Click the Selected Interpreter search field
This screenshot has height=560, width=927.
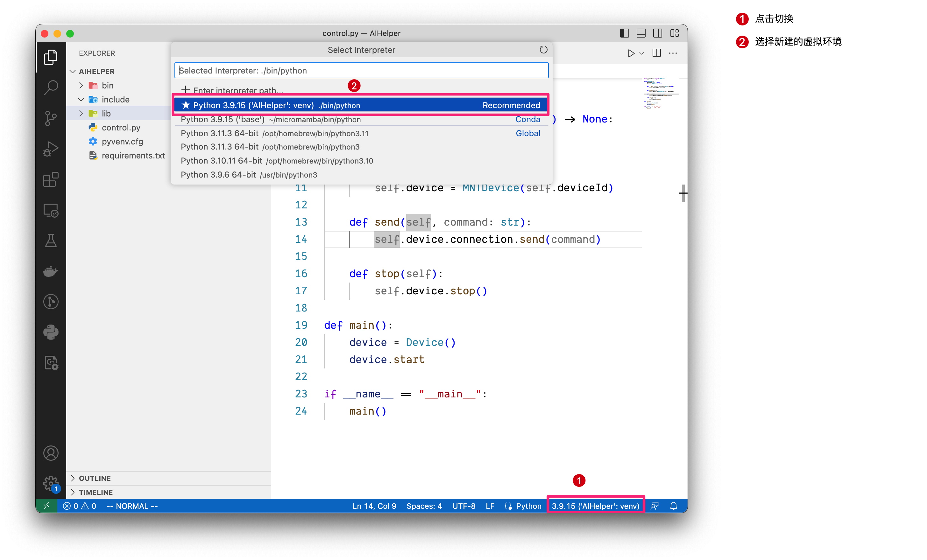[361, 70]
